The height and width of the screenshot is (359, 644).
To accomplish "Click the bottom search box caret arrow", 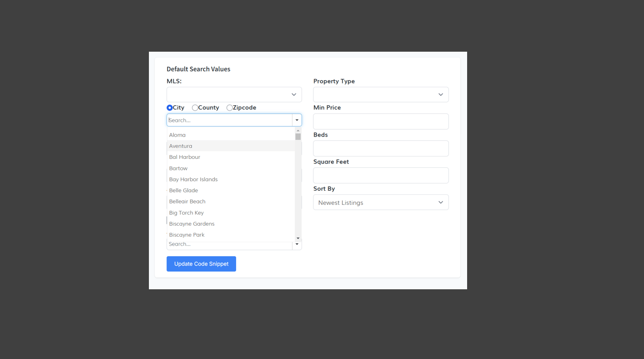I will point(297,244).
